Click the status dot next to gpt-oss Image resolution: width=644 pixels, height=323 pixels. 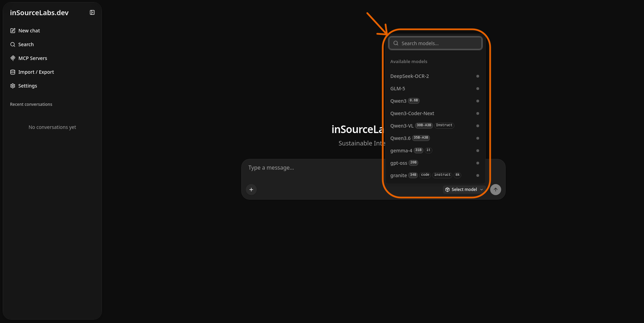click(478, 163)
